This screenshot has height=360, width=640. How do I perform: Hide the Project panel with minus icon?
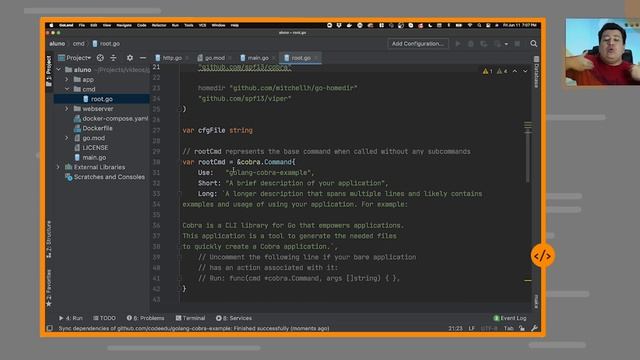pyautogui.click(x=143, y=58)
